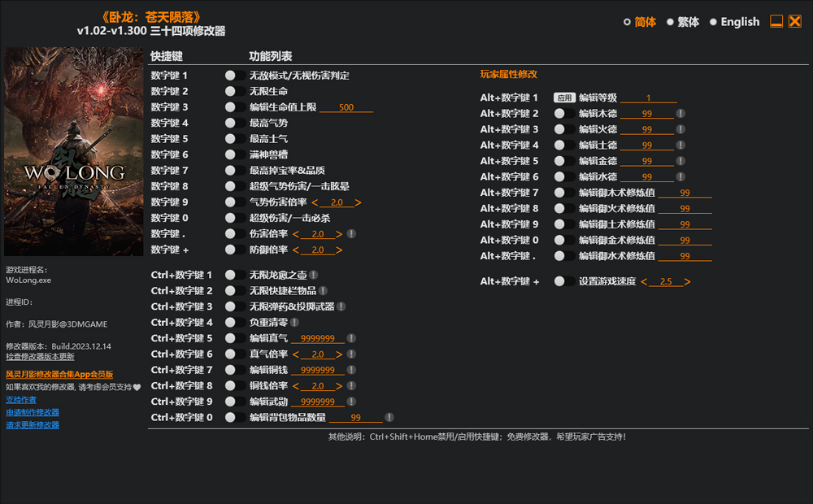Screen dimensions: 813x504
Task: Decrease 气势伤害倍率 with left arrow
Action: [x=315, y=202]
